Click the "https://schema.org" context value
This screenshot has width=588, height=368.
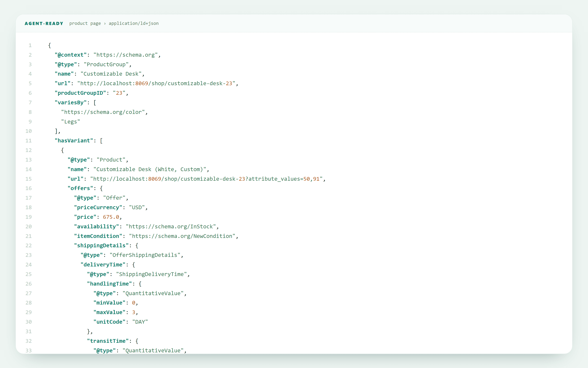(x=126, y=55)
